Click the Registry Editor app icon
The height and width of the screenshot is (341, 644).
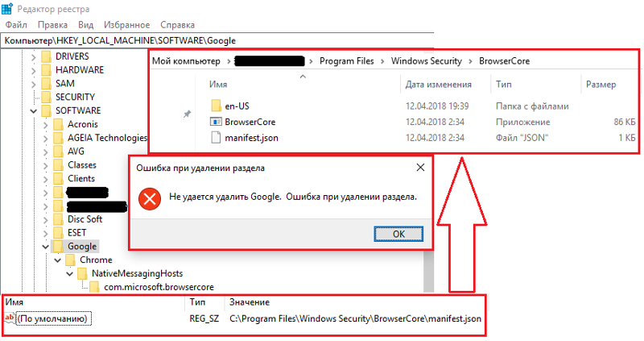[x=7, y=9]
